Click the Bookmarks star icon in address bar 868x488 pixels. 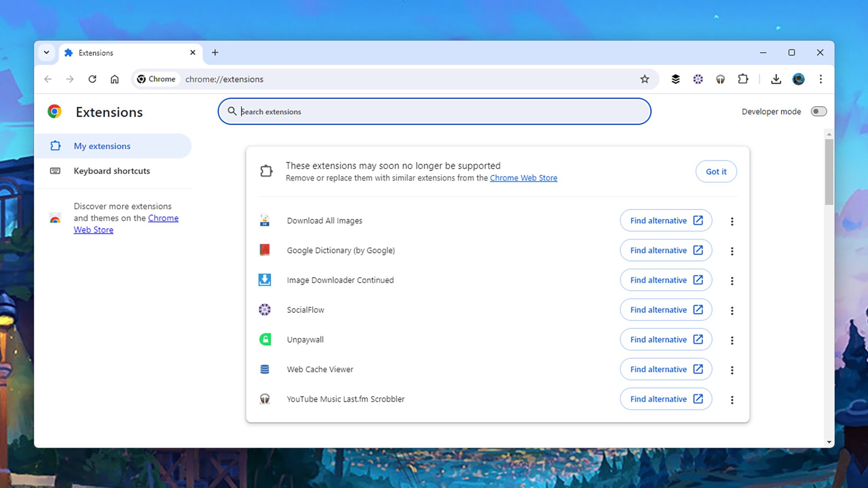[x=644, y=79]
